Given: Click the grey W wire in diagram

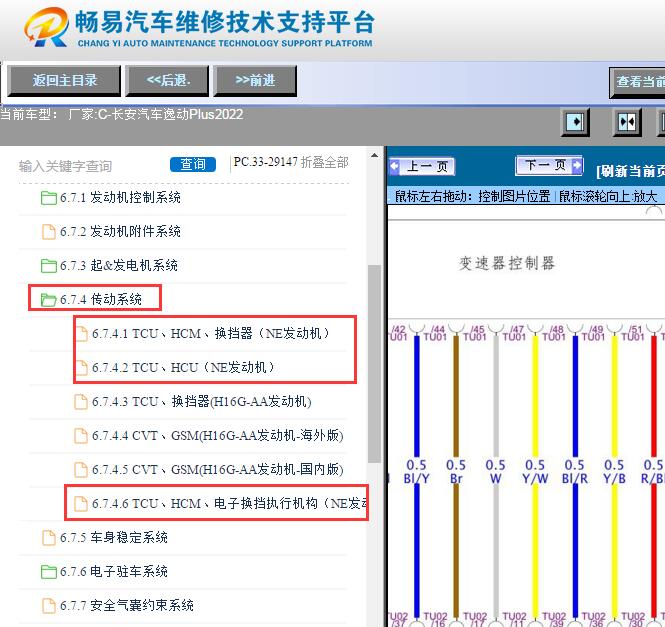Looking at the screenshot, I should tap(496, 397).
